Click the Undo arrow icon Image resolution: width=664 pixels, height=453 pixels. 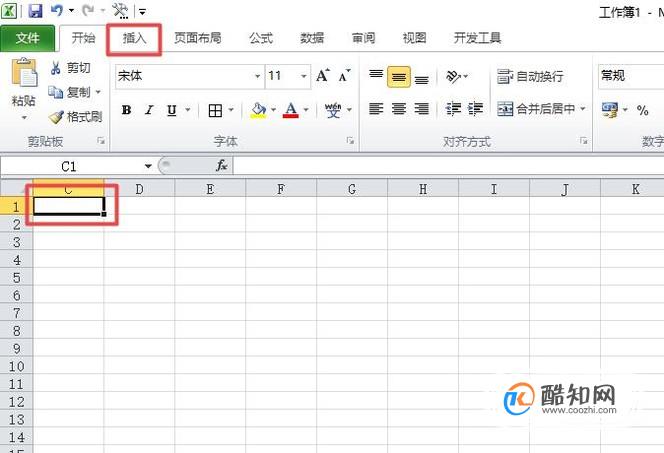57,10
